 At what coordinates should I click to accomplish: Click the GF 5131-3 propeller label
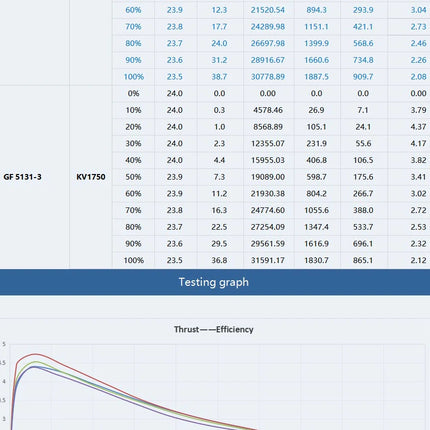(x=22, y=177)
